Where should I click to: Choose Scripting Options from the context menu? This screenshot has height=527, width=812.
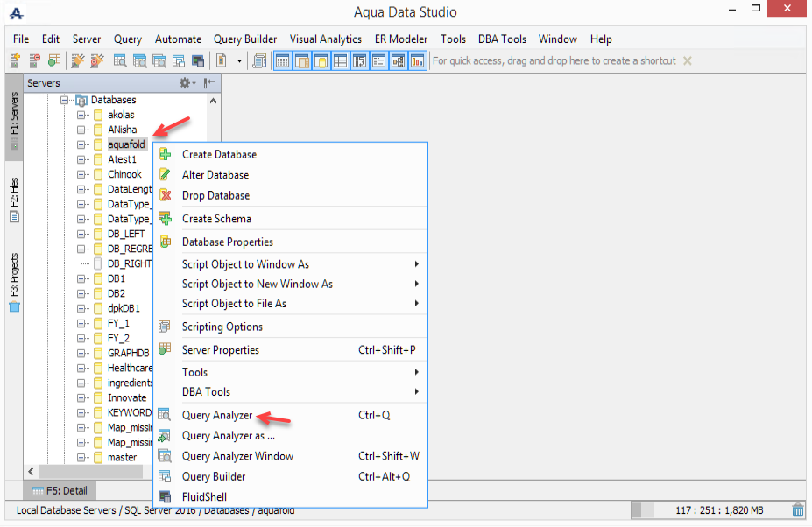(291, 327)
